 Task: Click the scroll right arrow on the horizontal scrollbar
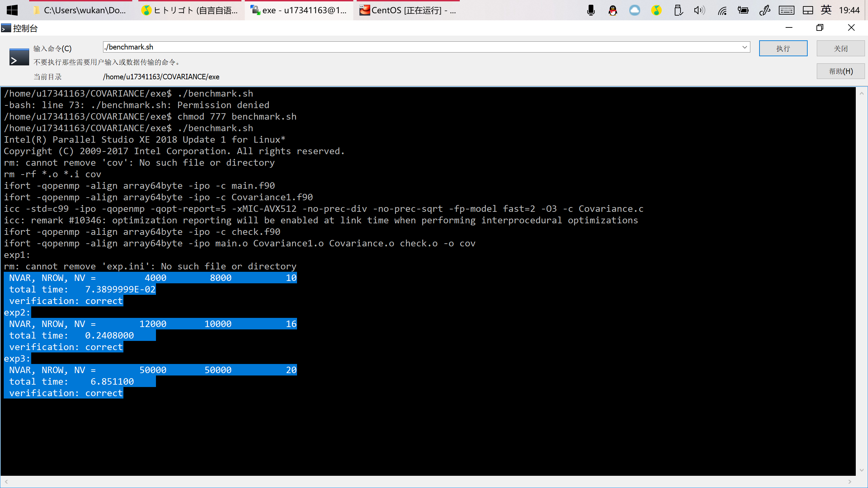tap(850, 482)
